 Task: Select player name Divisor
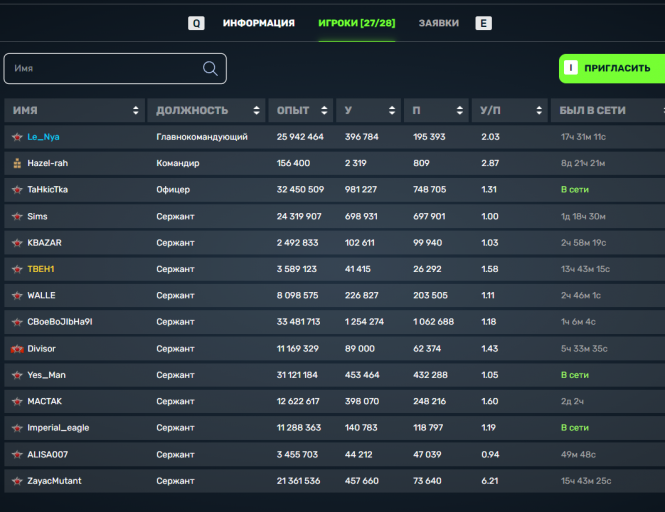point(42,349)
